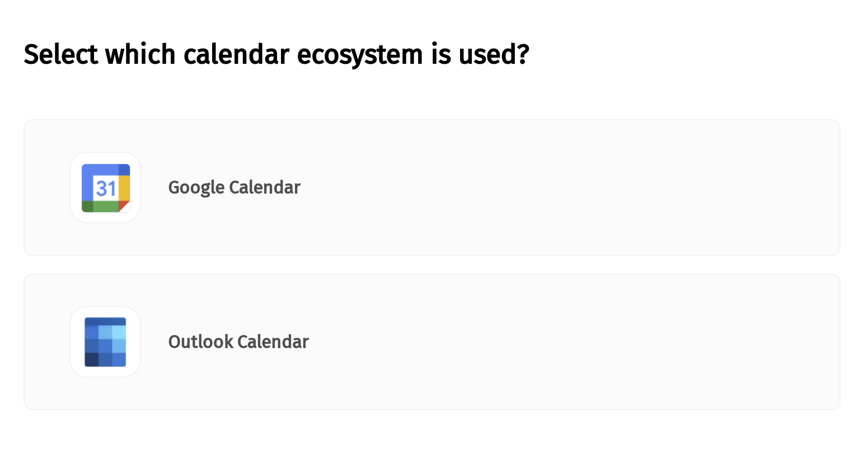
Task: Click the word "Outlook" in the second option
Action: (x=200, y=342)
